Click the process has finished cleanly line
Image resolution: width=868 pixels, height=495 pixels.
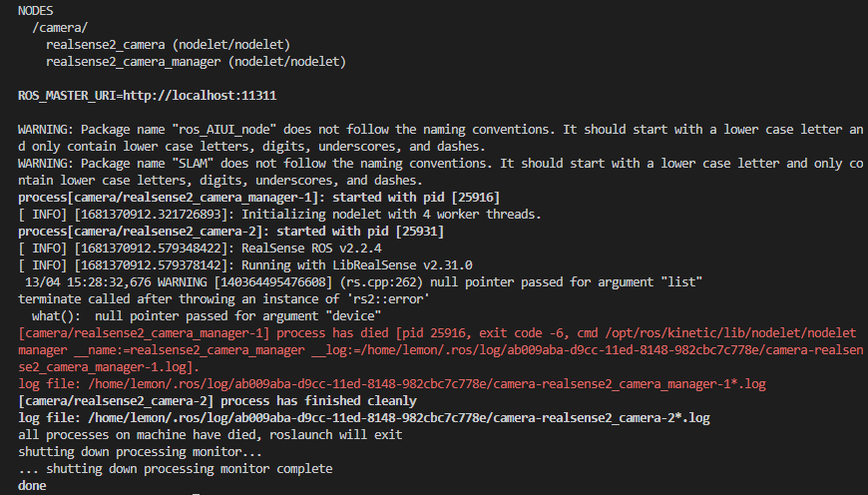tap(217, 401)
